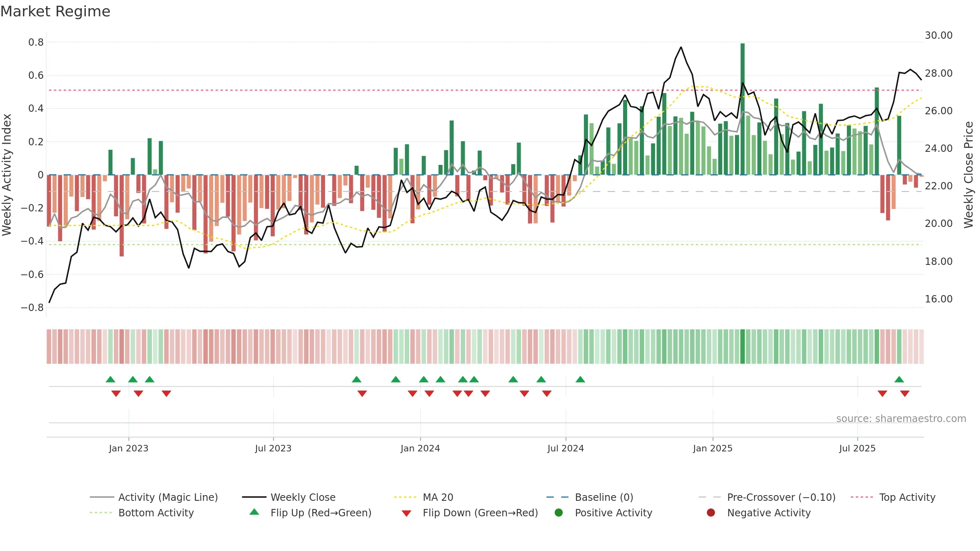Click the gray Activity Magic Line legend swatch

102,497
